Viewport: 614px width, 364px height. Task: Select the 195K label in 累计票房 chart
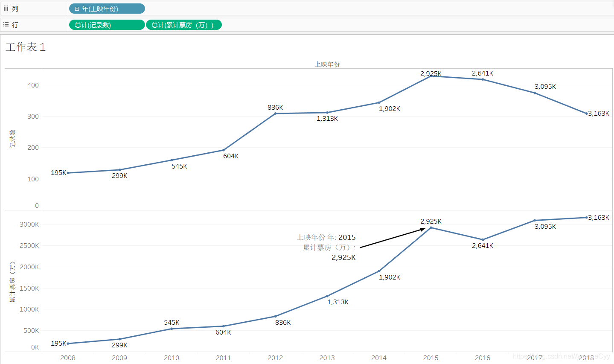tap(58, 344)
